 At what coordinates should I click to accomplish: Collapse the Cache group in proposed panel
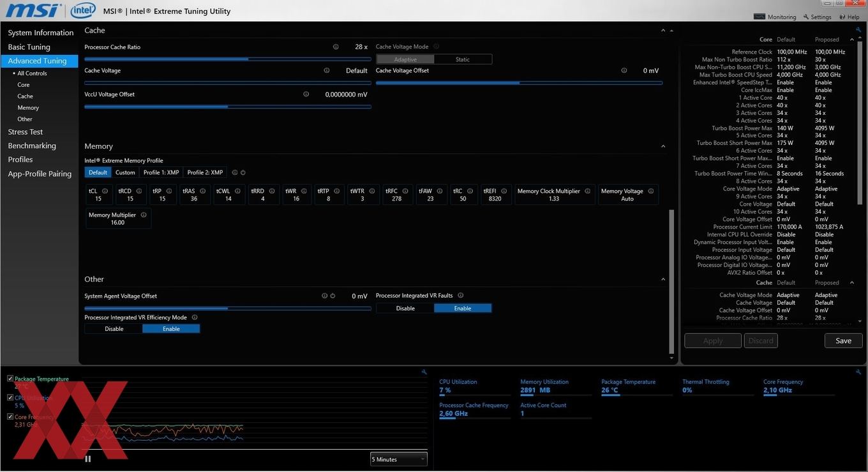(851, 282)
